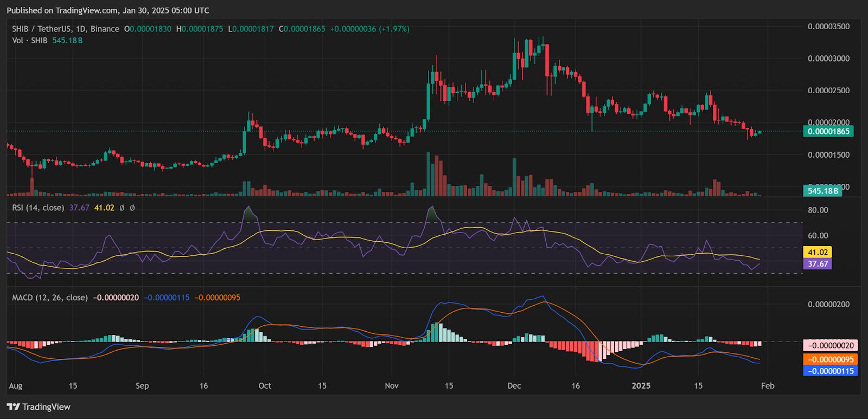This screenshot has width=868, height=419.
Task: Click the 0.00000200 label on MACD scale
Action: tap(828, 305)
